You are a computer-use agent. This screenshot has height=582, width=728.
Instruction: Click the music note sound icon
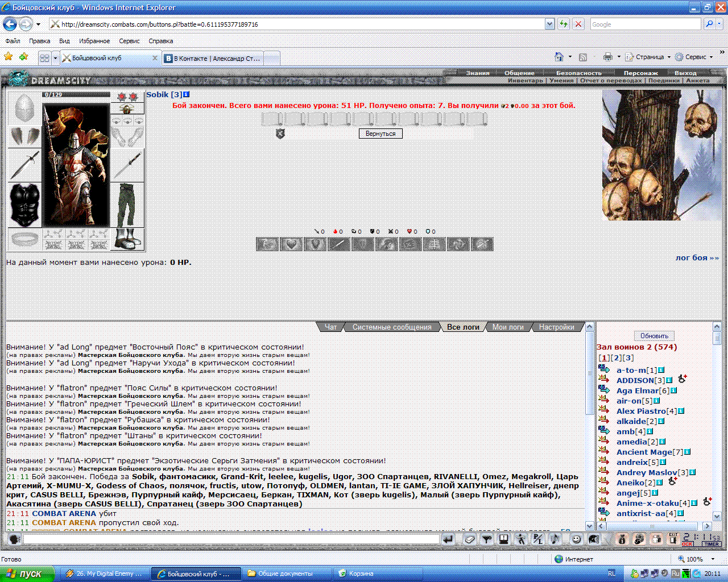(x=555, y=539)
